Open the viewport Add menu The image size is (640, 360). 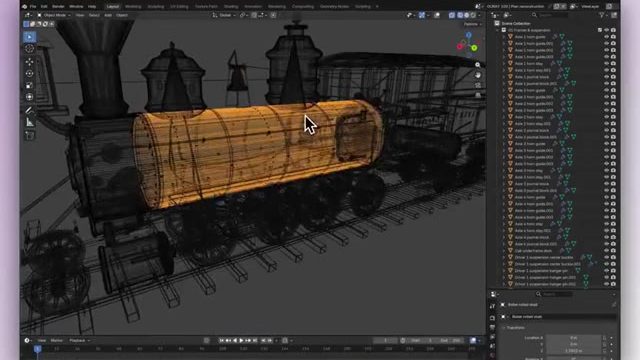click(x=108, y=15)
